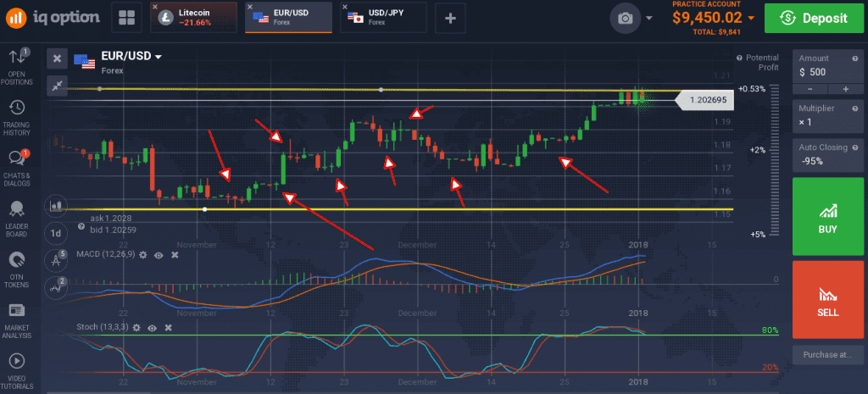
Task: Increase amount with plus button
Action: 846,89
